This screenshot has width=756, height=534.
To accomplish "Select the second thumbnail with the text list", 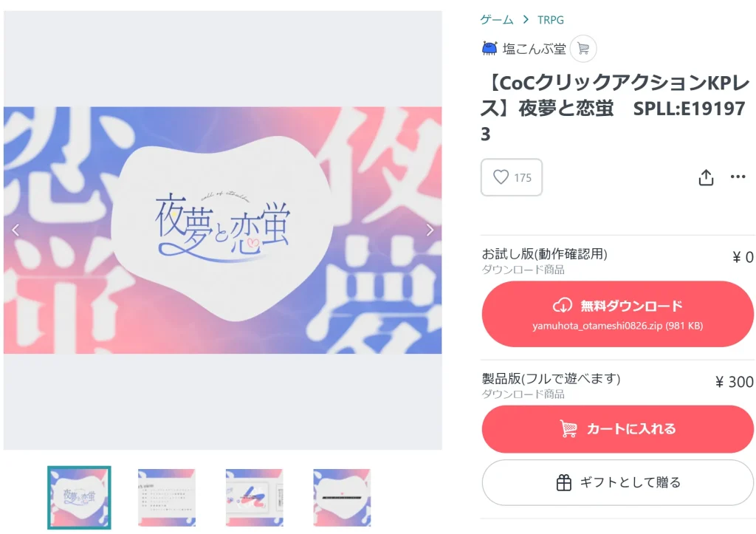I will click(x=167, y=497).
